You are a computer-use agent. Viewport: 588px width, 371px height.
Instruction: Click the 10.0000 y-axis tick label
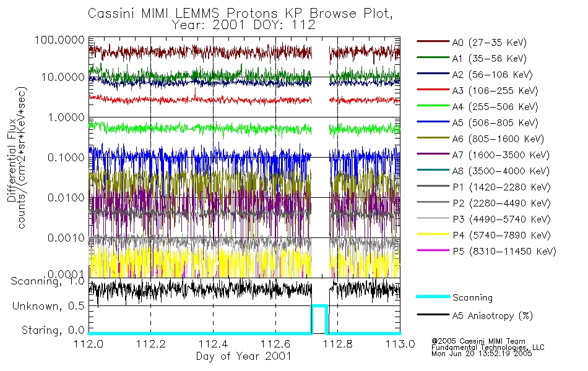(63, 77)
